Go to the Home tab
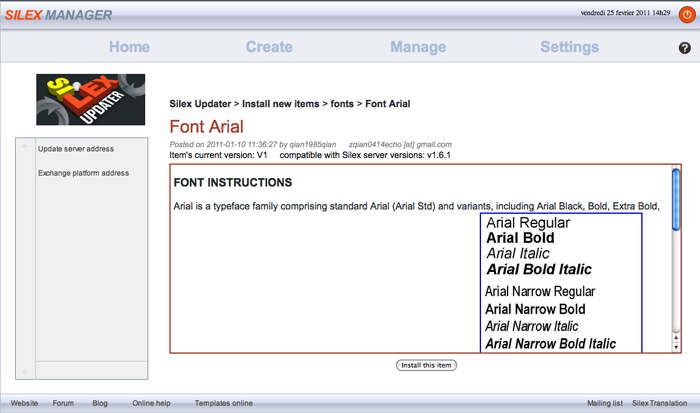The image size is (700, 413). click(x=129, y=47)
